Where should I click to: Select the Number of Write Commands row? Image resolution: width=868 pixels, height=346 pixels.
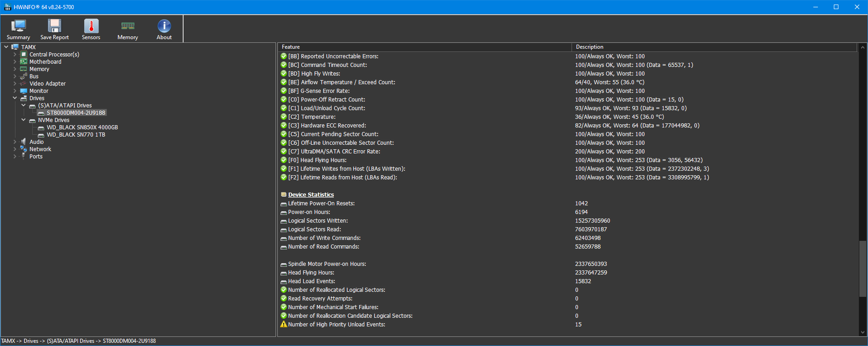click(x=567, y=238)
